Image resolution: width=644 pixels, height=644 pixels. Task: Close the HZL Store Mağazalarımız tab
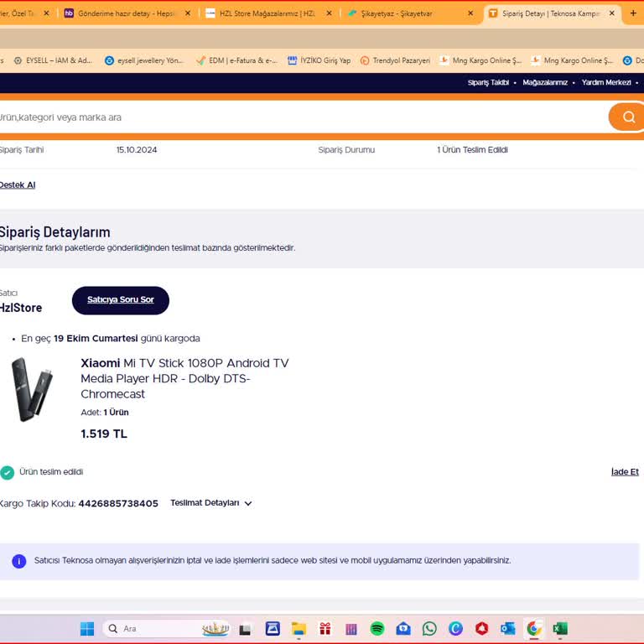(x=329, y=13)
